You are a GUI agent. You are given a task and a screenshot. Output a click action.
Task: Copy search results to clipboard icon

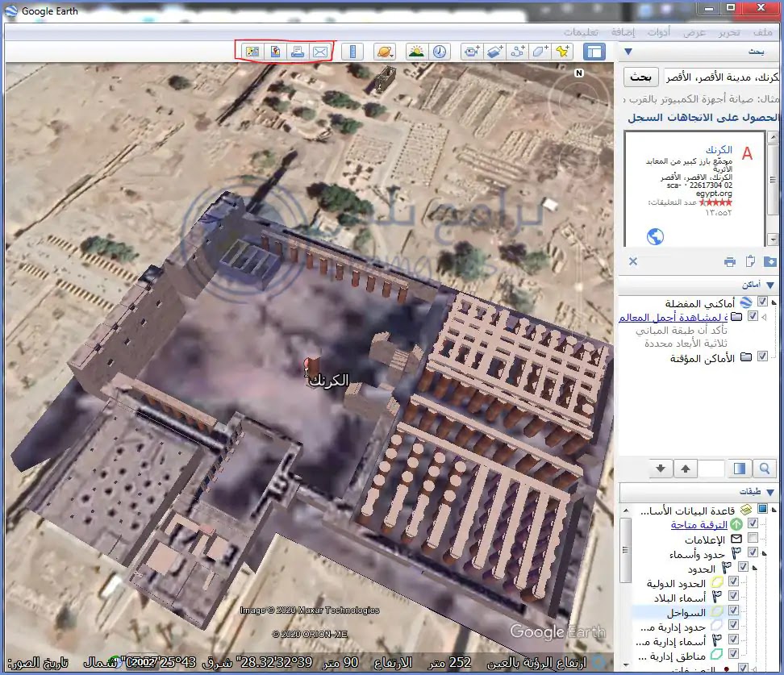(x=750, y=261)
